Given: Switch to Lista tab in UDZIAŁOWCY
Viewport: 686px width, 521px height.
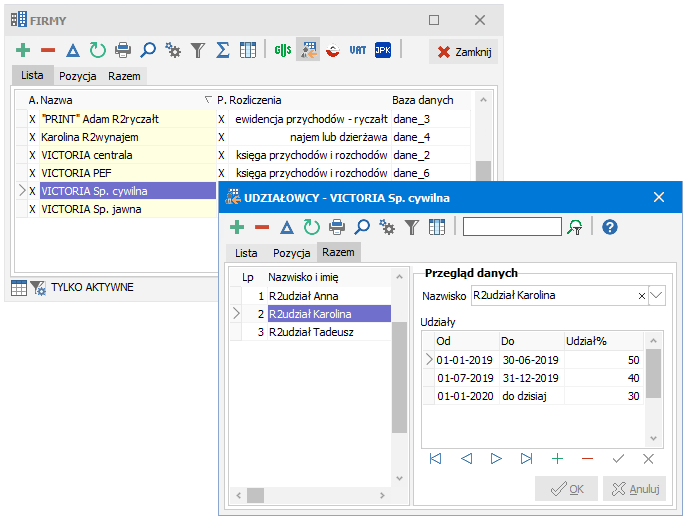Looking at the screenshot, I should [x=246, y=253].
